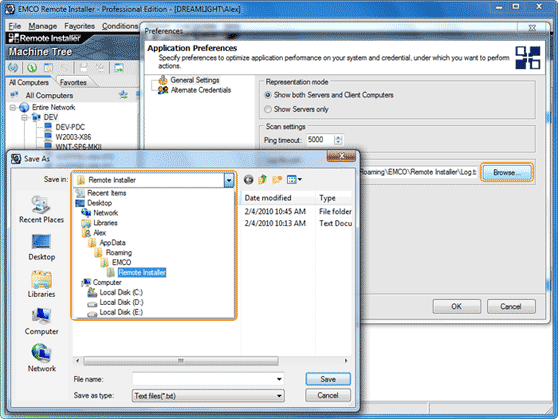Switch to All Computers tab

pyautogui.click(x=29, y=82)
